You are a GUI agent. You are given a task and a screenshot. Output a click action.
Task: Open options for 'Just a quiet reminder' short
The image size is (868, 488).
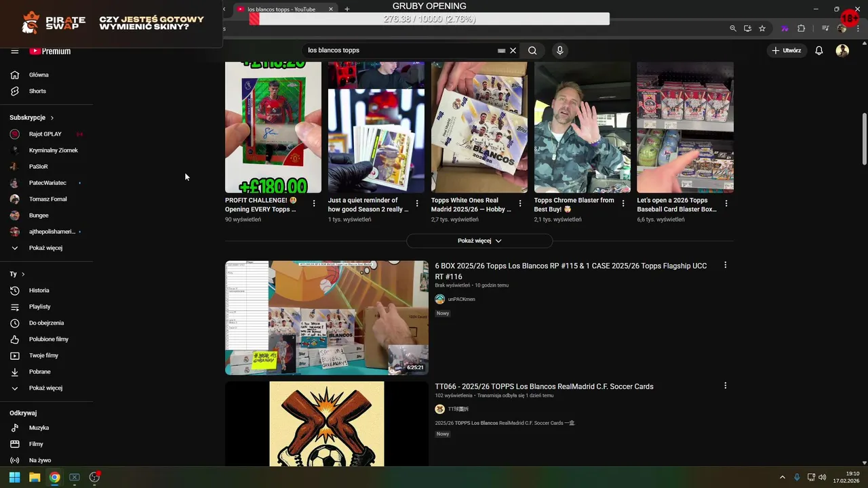tap(417, 203)
